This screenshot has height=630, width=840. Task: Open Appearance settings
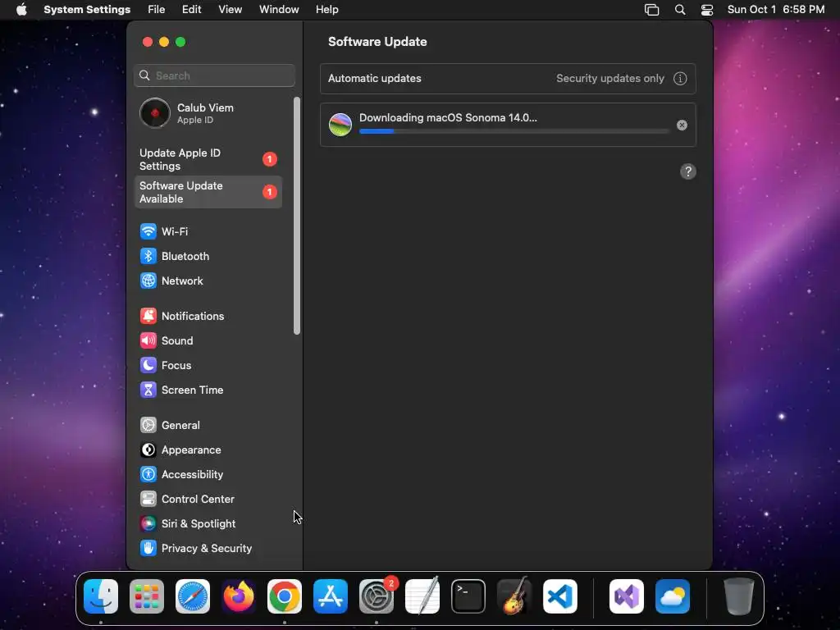tap(208, 450)
